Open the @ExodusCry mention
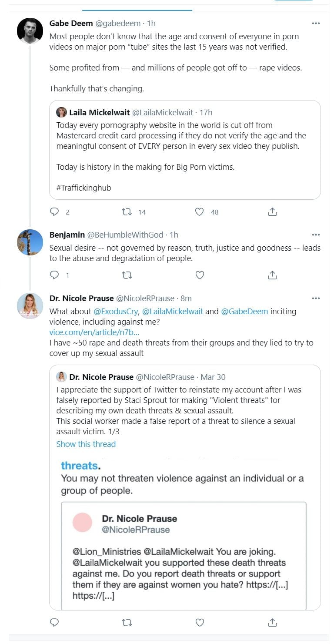The width and height of the screenshot is (334, 644). pyautogui.click(x=116, y=312)
